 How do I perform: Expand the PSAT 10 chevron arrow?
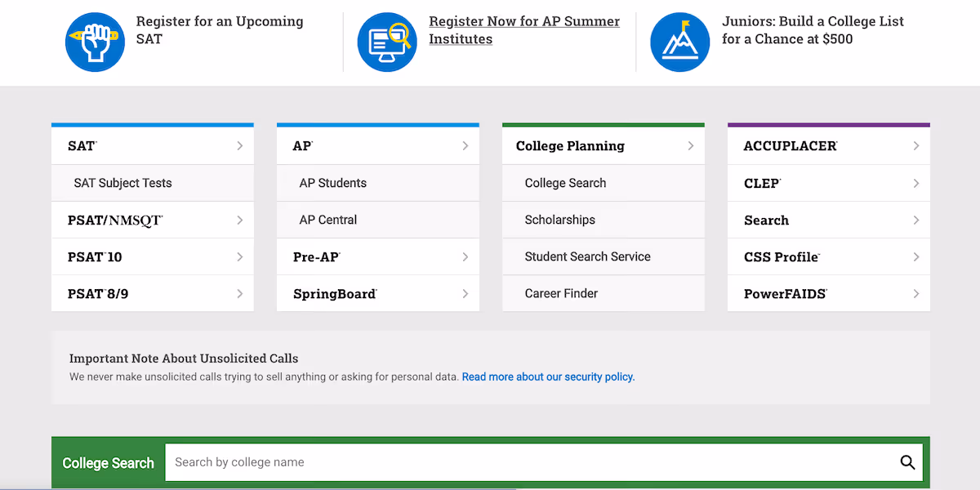pos(239,257)
